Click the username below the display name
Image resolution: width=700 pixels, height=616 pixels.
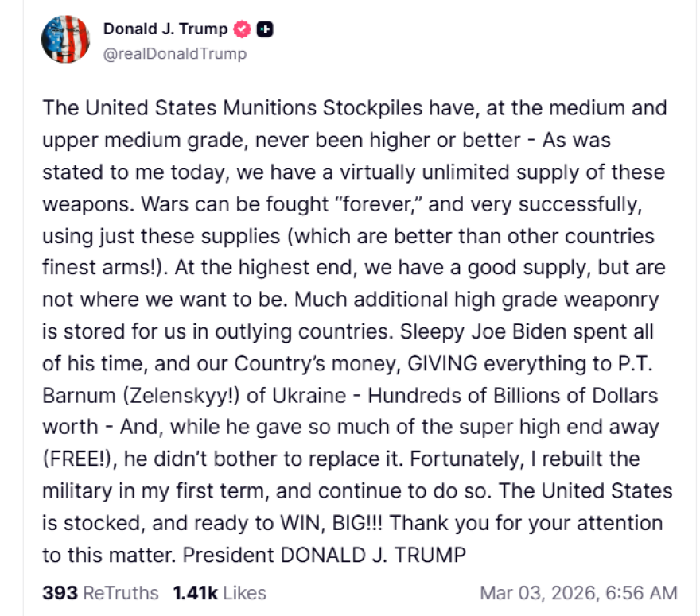click(173, 54)
